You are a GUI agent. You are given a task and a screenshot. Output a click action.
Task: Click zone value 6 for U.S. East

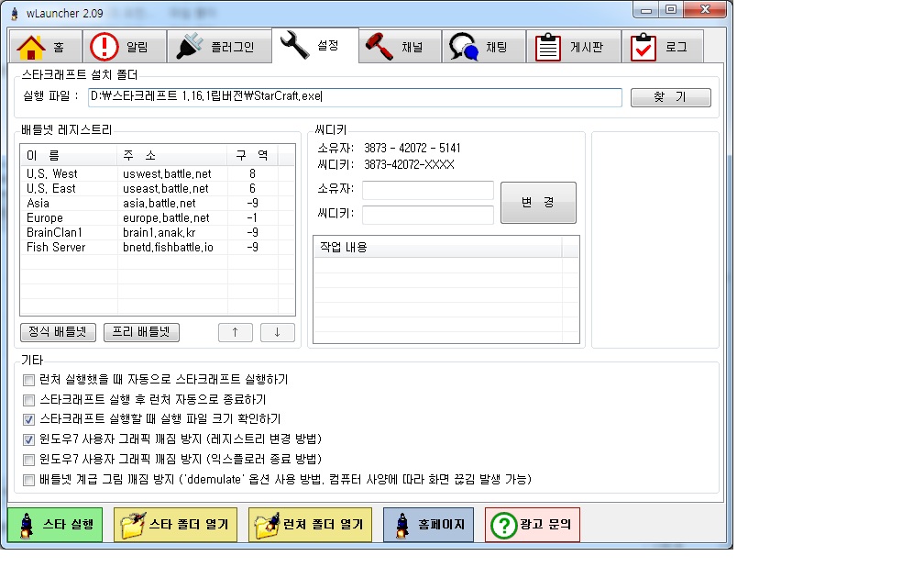(x=252, y=189)
